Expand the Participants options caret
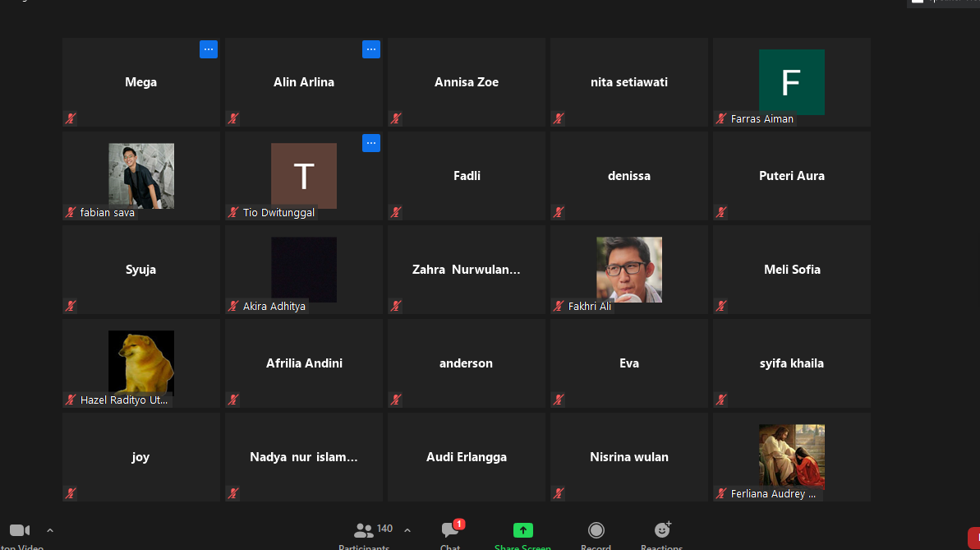This screenshot has height=550, width=980. (407, 530)
